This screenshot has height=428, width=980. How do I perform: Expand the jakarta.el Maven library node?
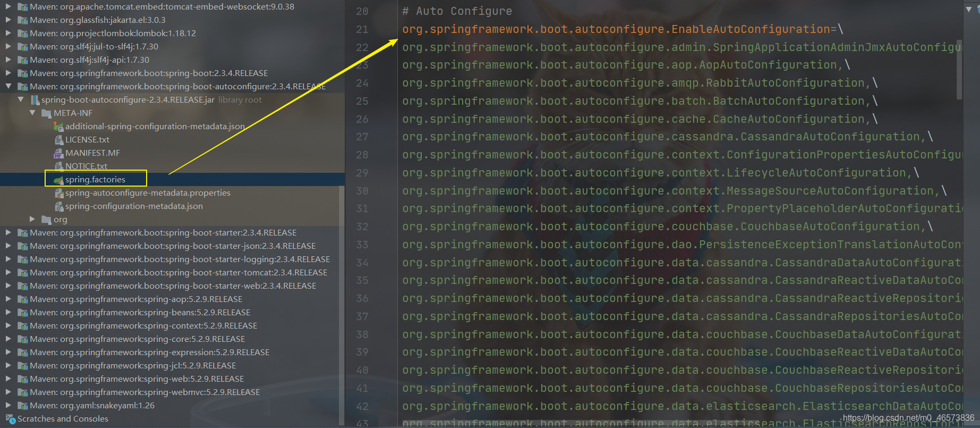[x=8, y=20]
